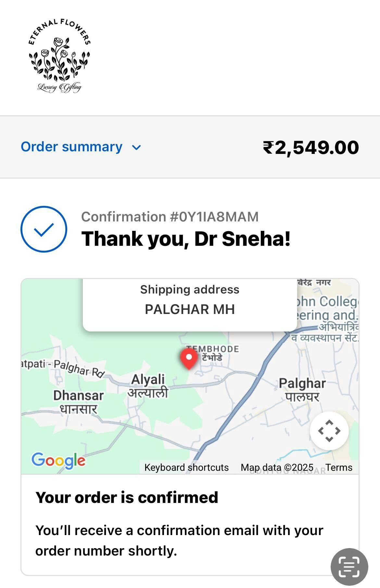
Task: Open Keyboard shortcuts for the map
Action: click(186, 468)
